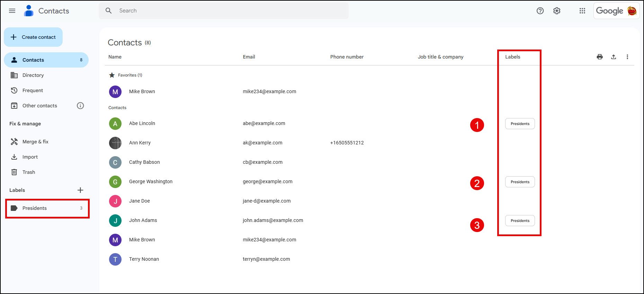This screenshot has height=294, width=644.
Task: Open the Google apps grid
Action: 582,11
